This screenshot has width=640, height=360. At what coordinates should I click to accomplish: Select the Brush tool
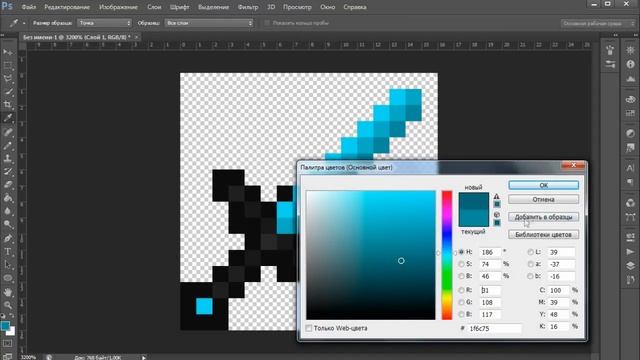pyautogui.click(x=8, y=145)
